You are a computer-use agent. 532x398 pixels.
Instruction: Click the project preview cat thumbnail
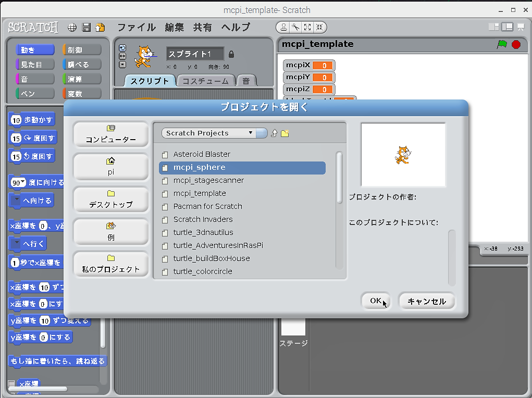pyautogui.click(x=403, y=155)
